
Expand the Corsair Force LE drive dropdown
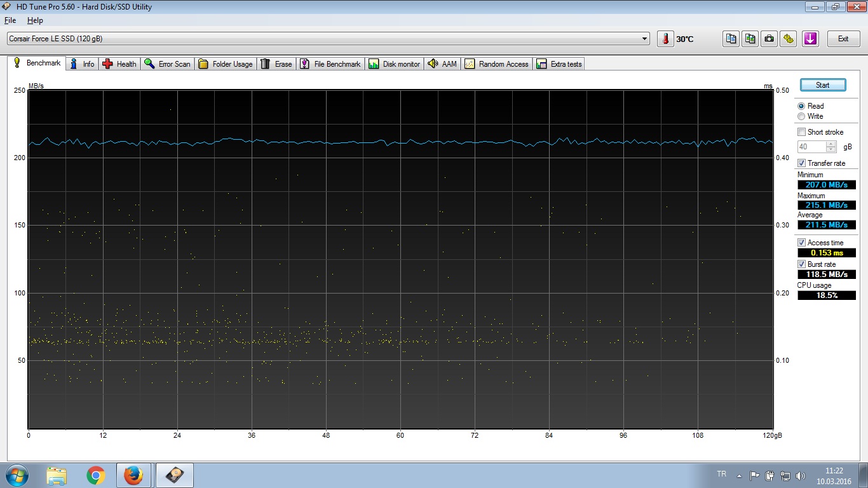coord(645,39)
